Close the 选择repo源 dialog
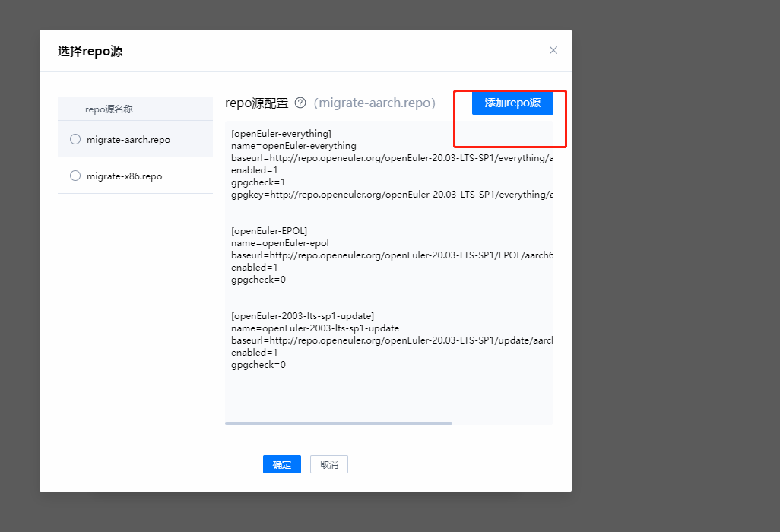The width and height of the screenshot is (780, 532). tap(553, 50)
